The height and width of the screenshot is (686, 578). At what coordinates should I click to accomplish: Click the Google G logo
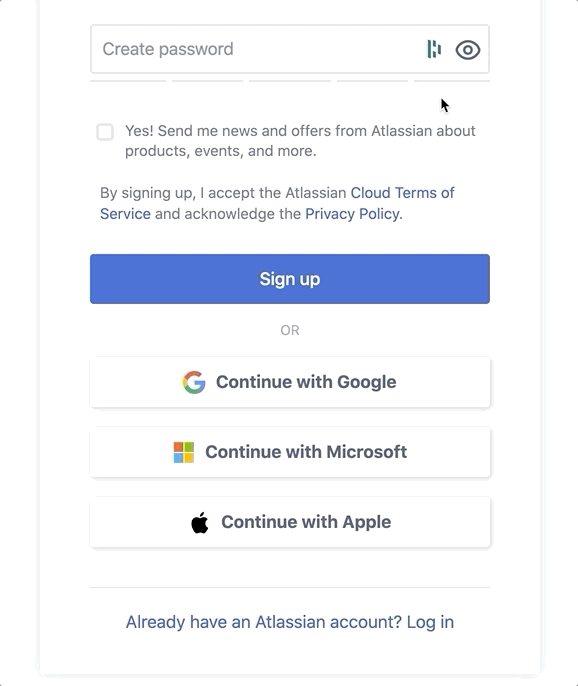[x=194, y=382]
